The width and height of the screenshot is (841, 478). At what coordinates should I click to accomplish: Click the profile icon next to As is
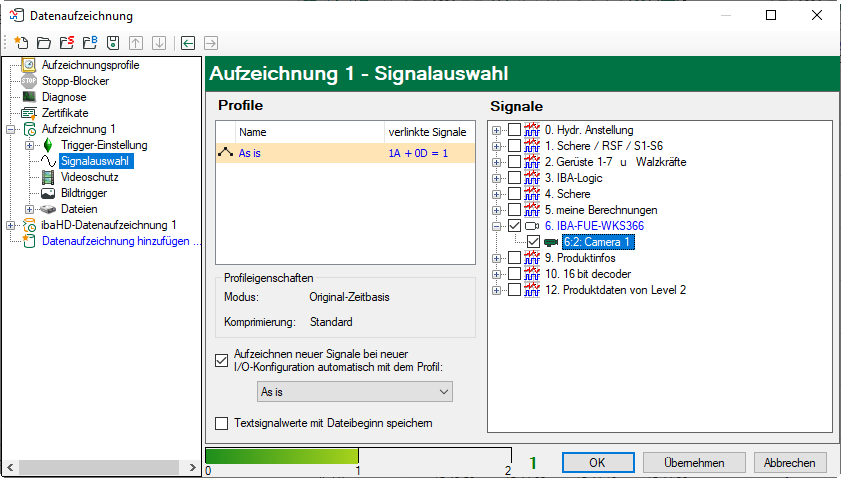coord(225,153)
